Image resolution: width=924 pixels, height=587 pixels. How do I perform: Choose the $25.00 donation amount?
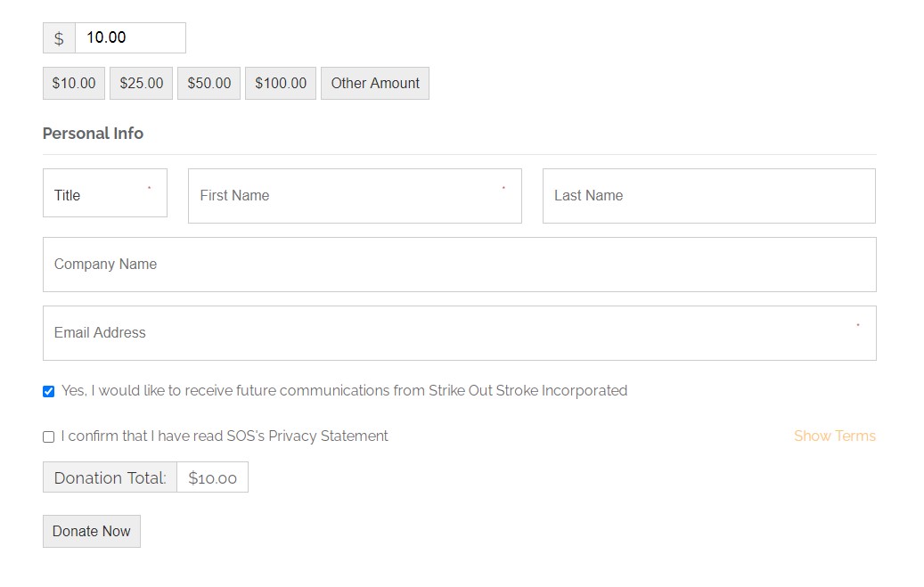click(x=141, y=84)
